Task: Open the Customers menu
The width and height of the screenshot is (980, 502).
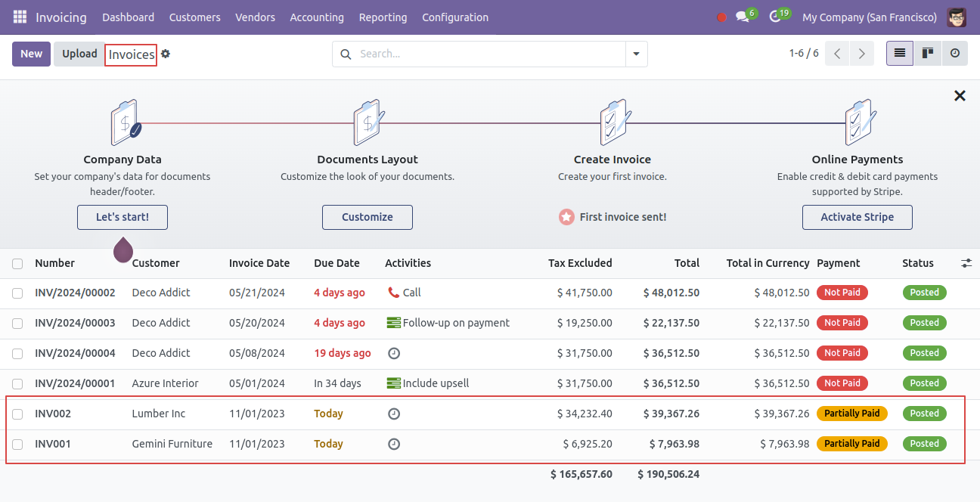Action: click(x=194, y=17)
